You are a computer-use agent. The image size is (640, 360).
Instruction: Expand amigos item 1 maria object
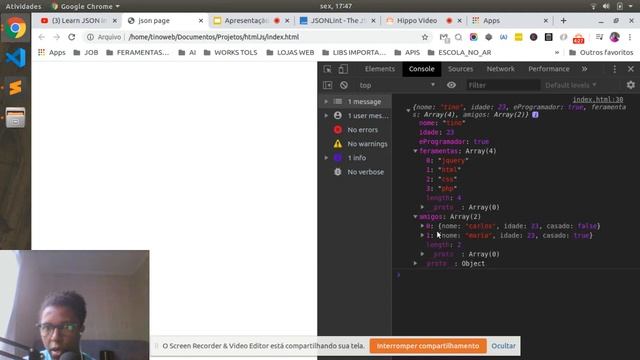click(422, 235)
